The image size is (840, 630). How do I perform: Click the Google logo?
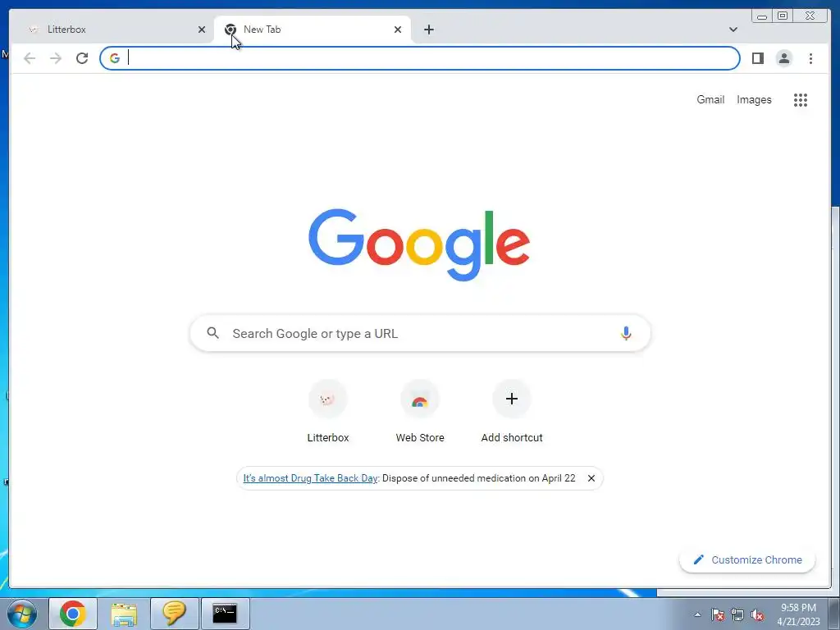coord(419,244)
